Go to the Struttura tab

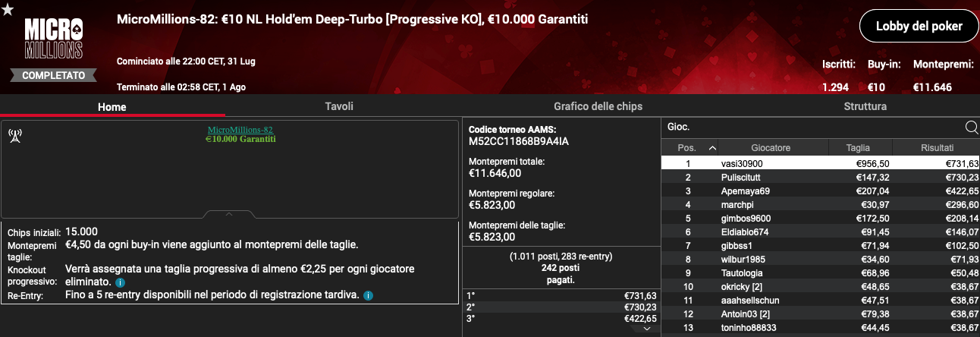[x=865, y=107]
